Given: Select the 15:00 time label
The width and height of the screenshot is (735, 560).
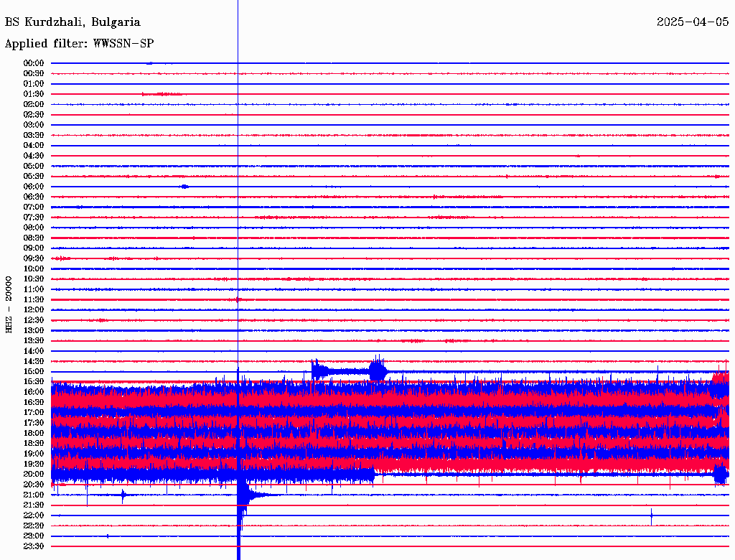Looking at the screenshot, I should click(x=34, y=372).
